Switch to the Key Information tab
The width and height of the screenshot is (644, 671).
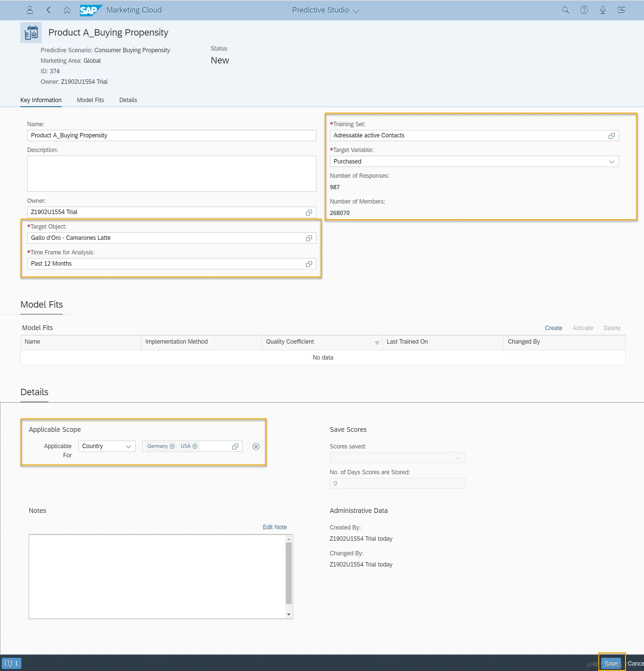coord(41,100)
